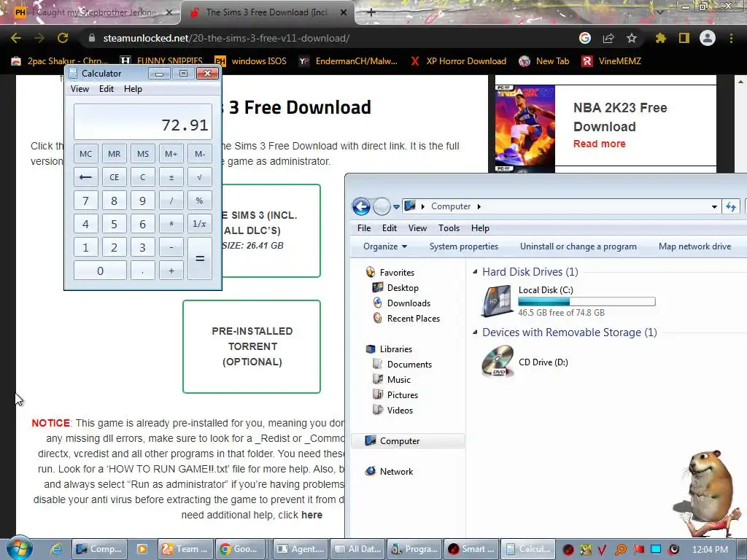This screenshot has height=560, width=747.
Task: Click the Calculator backspace arrow key
Action: 86,177
